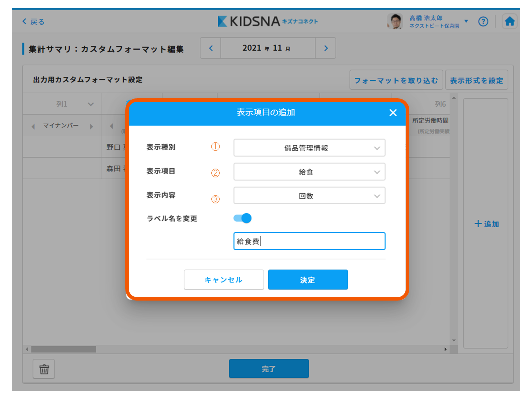Go to next month arrow
The height and width of the screenshot is (399, 532).
coord(326,48)
